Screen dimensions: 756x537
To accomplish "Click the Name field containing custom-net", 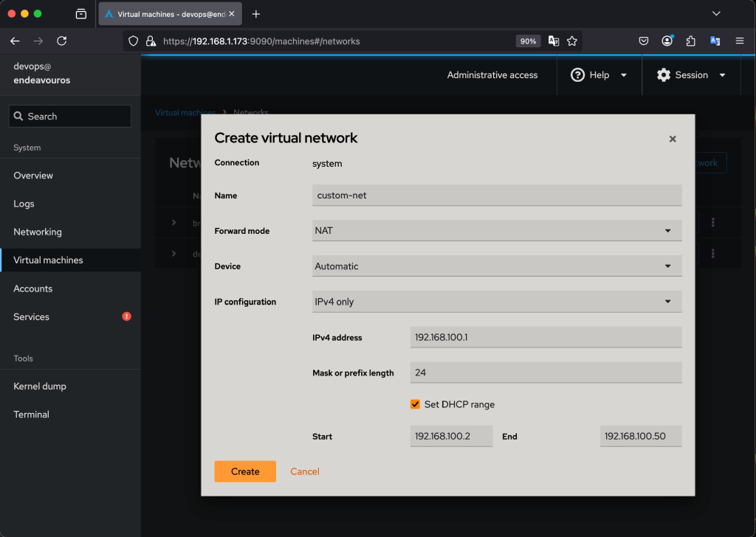I will tap(497, 195).
